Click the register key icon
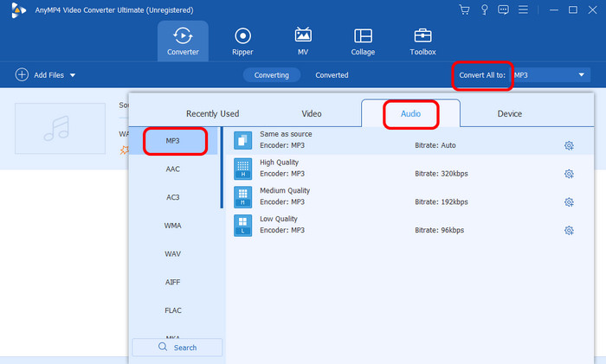 [484, 10]
